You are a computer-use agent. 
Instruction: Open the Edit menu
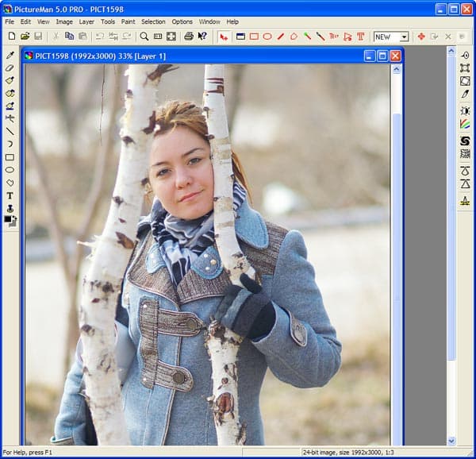25,22
